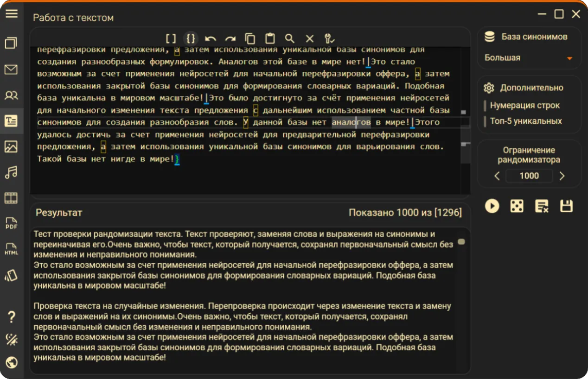
Task: Click the result panel scrollbar thumb
Action: [x=461, y=241]
